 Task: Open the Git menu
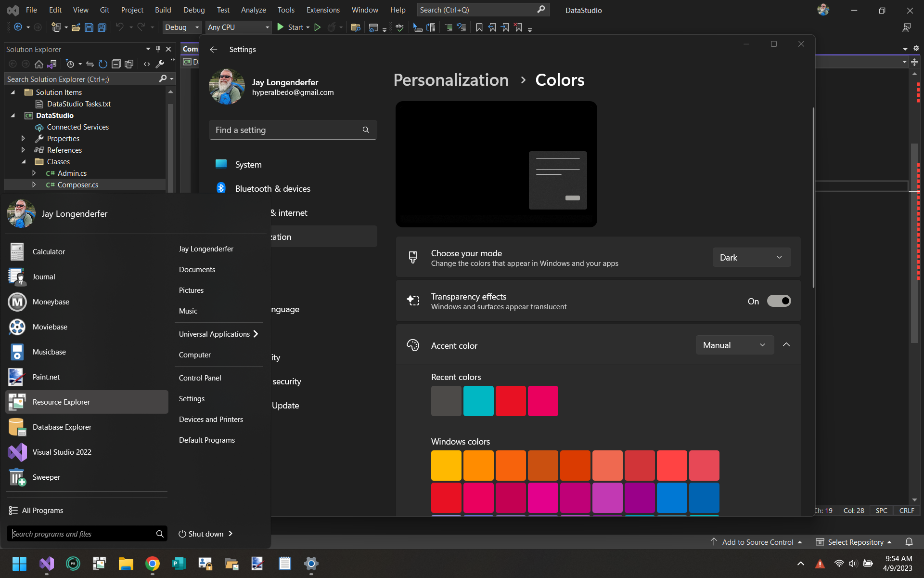coord(104,10)
